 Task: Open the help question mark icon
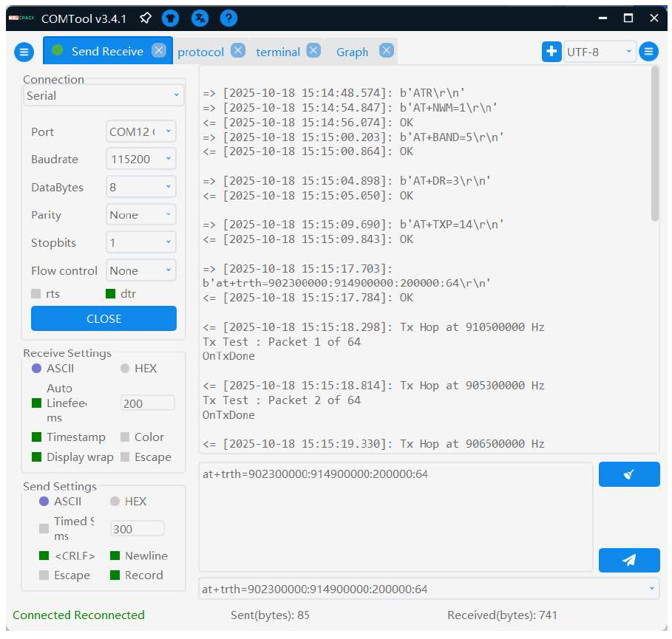tap(228, 18)
